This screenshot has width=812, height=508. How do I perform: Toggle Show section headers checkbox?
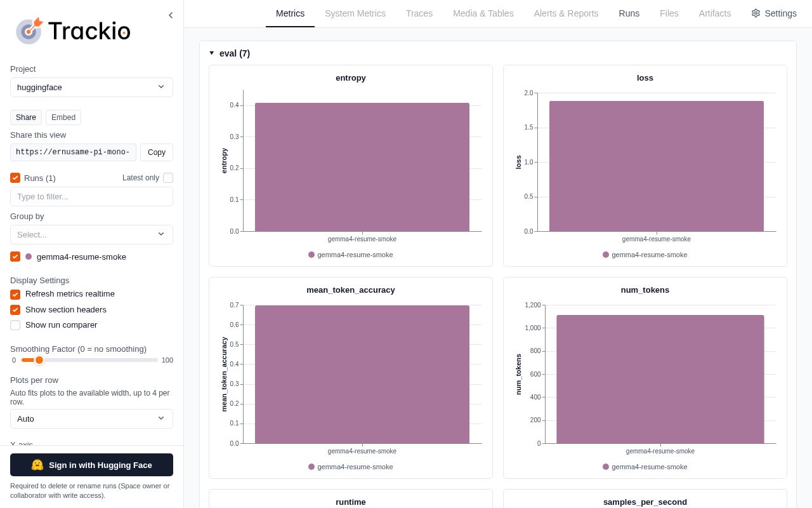(15, 310)
